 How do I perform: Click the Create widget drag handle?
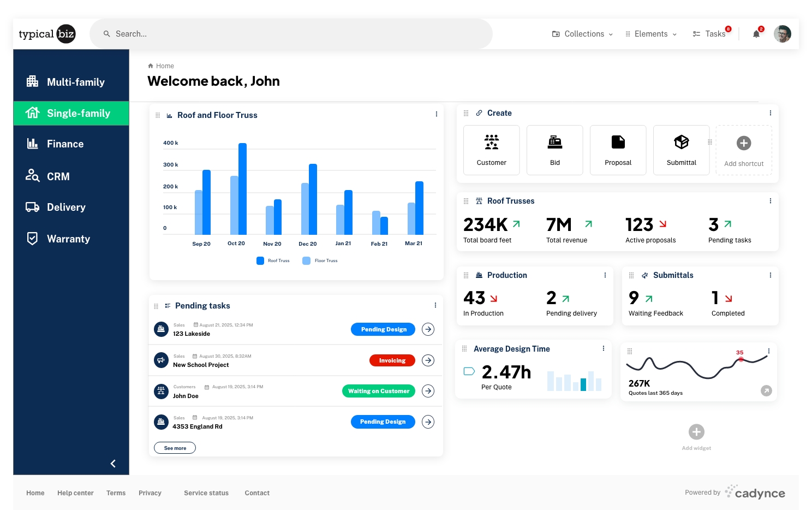pyautogui.click(x=466, y=113)
